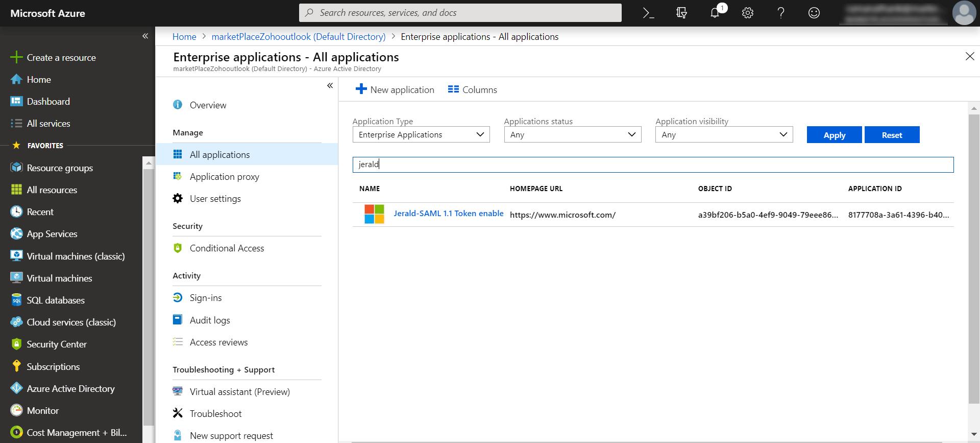Open portal settings gear icon
Screen dimensions: 980x443
pos(748,13)
